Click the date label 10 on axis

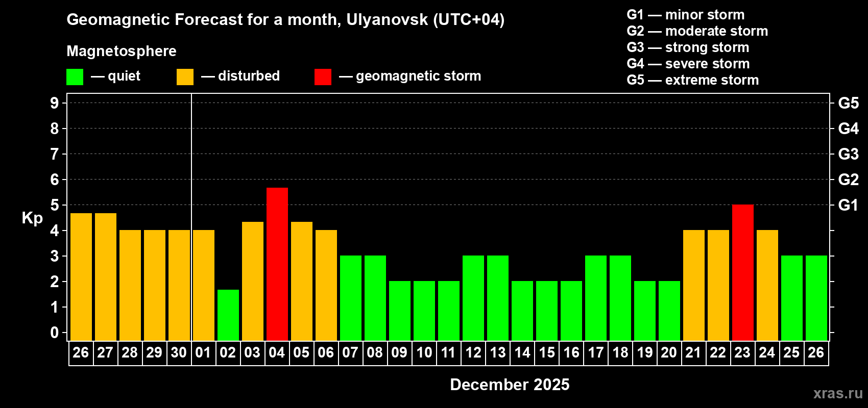424,352
